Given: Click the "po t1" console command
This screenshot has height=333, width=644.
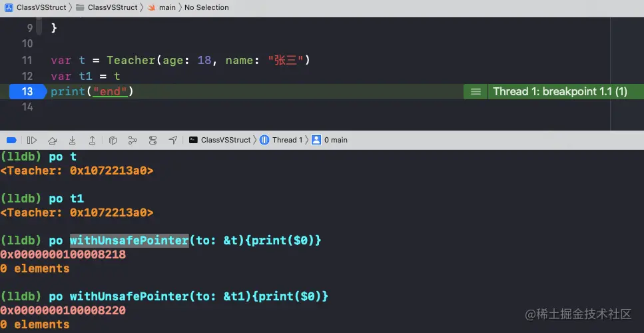Looking at the screenshot, I should (67, 198).
